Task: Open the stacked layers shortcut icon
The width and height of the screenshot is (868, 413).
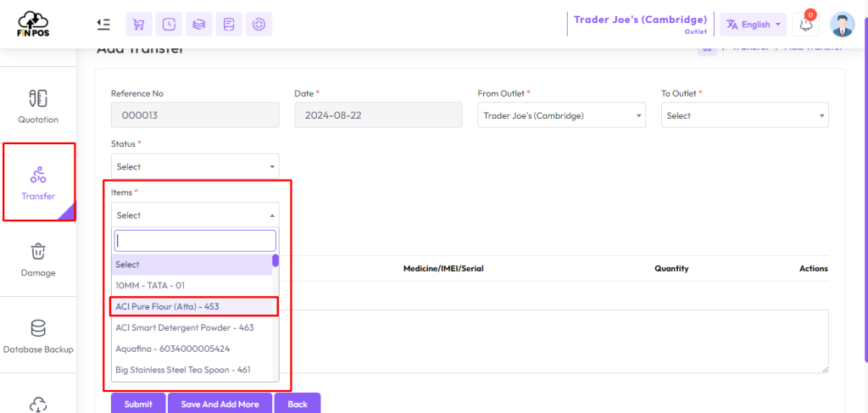Action: 198,25
